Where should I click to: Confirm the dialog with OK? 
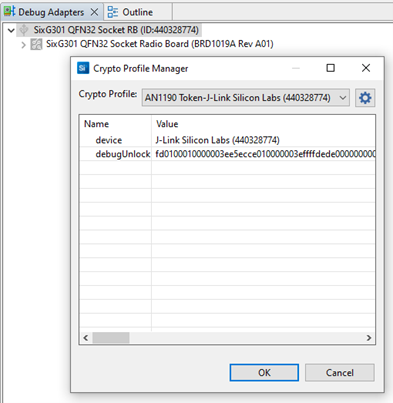tap(264, 372)
